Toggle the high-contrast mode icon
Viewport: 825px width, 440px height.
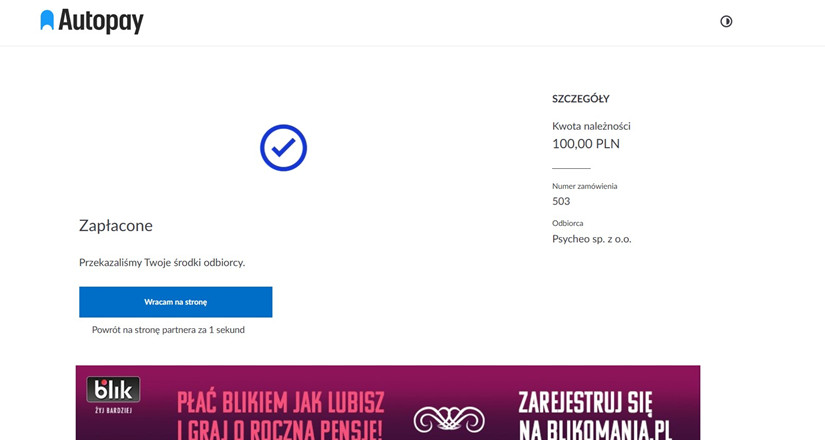pos(726,22)
